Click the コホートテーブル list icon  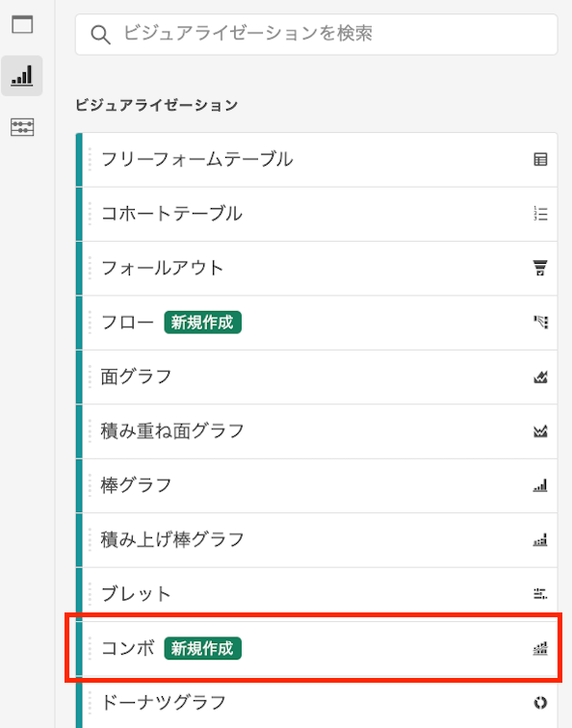click(x=540, y=214)
